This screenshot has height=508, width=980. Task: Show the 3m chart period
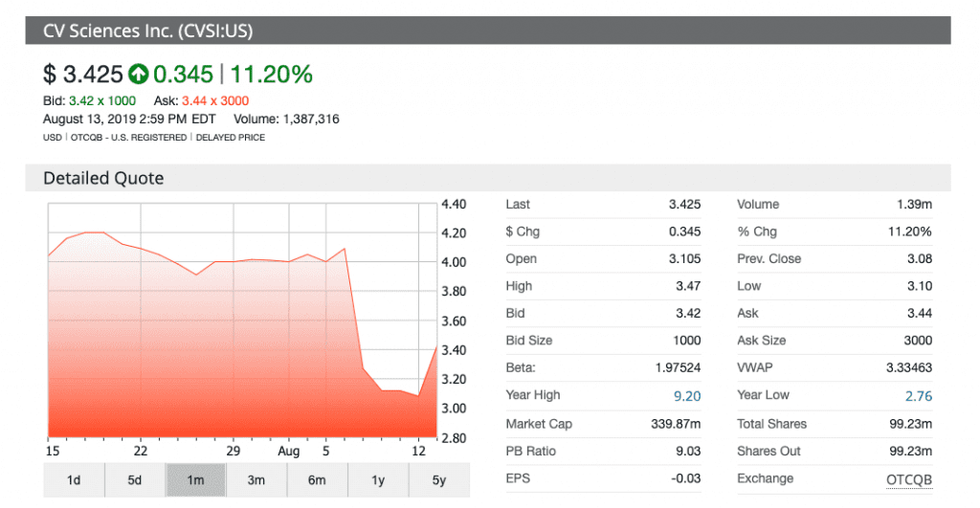pos(257,480)
